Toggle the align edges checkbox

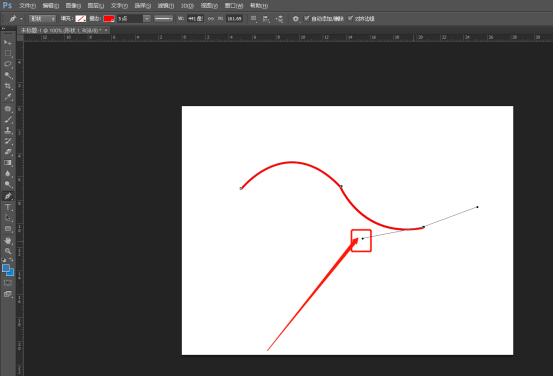[x=350, y=18]
